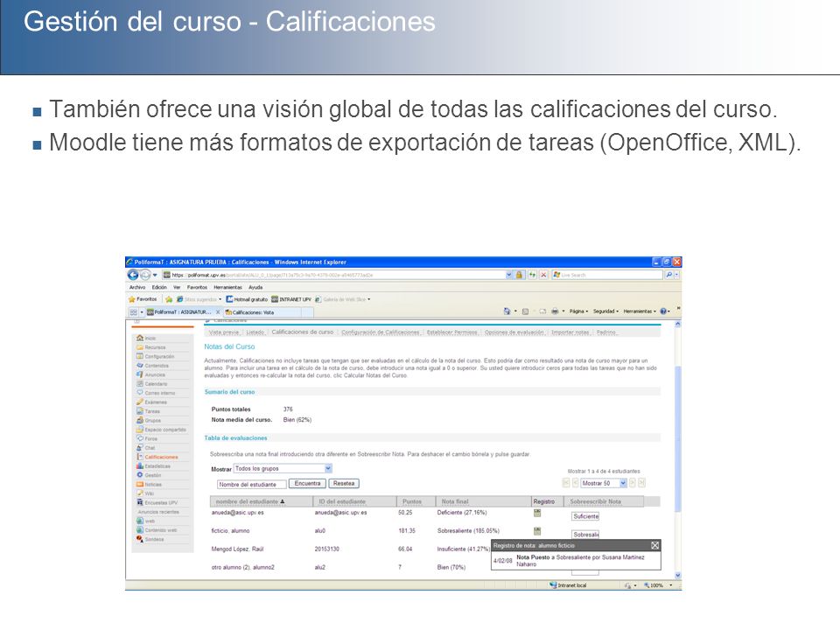Open the quick tabs button dropdown arrow
Image resolution: width=840 pixels, height=630 pixels.
click(x=142, y=312)
